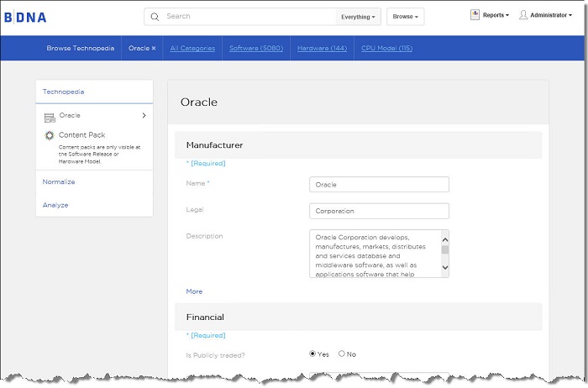This screenshot has width=588, height=388.
Task: Open the Browse dropdown
Action: click(406, 17)
